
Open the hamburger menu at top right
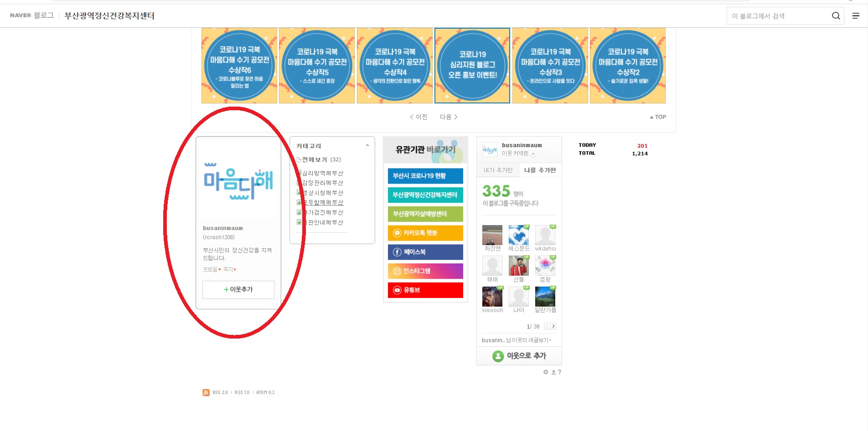856,16
